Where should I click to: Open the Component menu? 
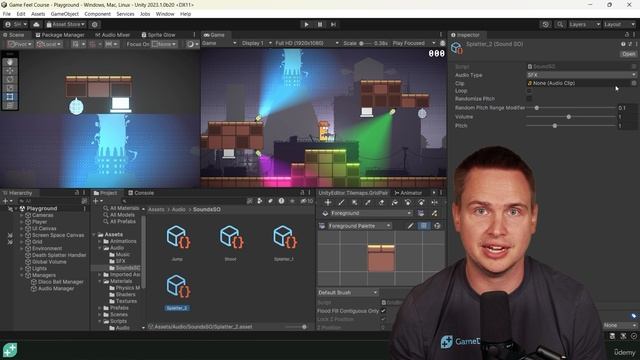coord(97,14)
